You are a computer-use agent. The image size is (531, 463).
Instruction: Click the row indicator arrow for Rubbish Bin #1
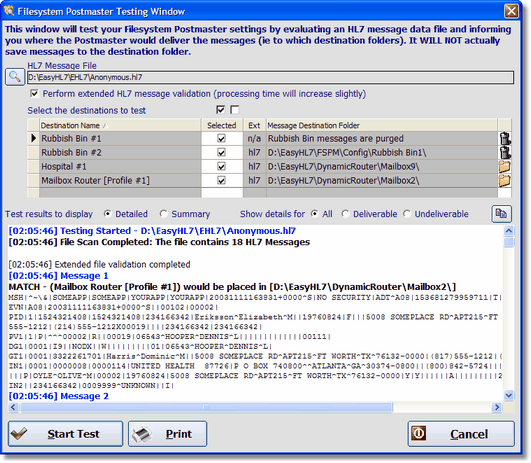(33, 139)
